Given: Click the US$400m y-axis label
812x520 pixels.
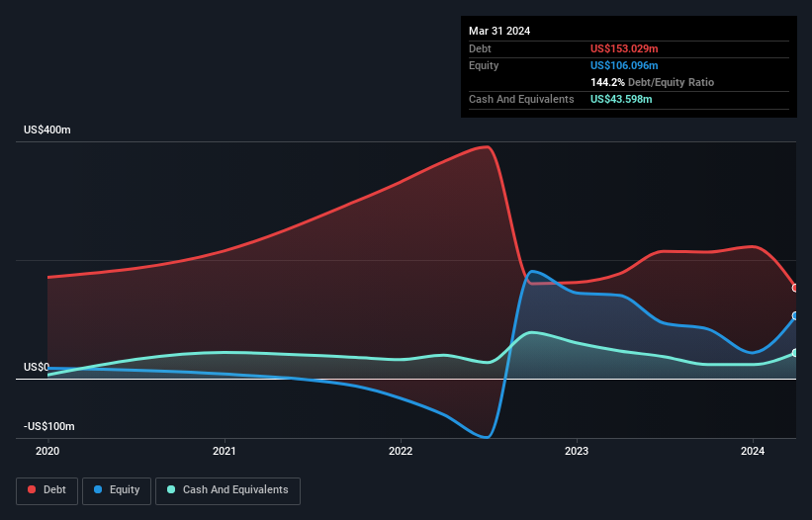Looking at the screenshot, I should click(47, 130).
